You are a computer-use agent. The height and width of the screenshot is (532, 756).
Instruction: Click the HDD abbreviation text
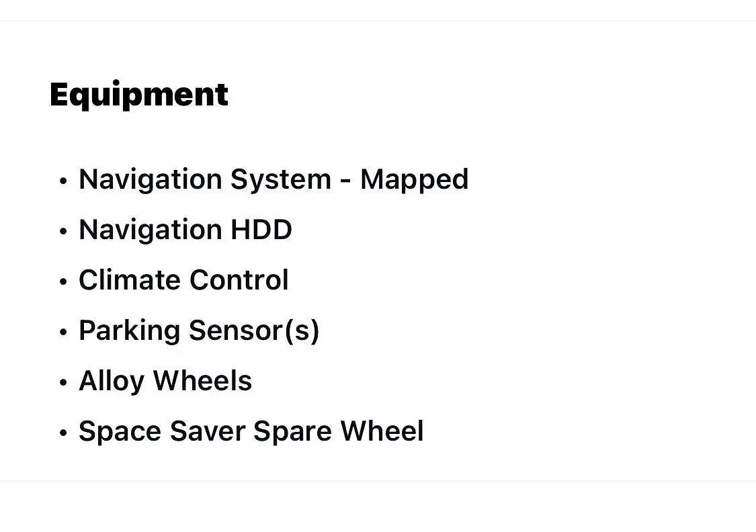(261, 230)
